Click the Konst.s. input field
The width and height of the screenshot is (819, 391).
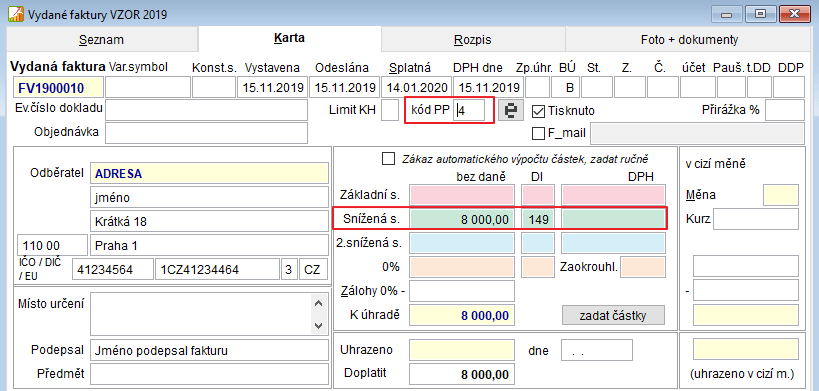[x=214, y=87]
